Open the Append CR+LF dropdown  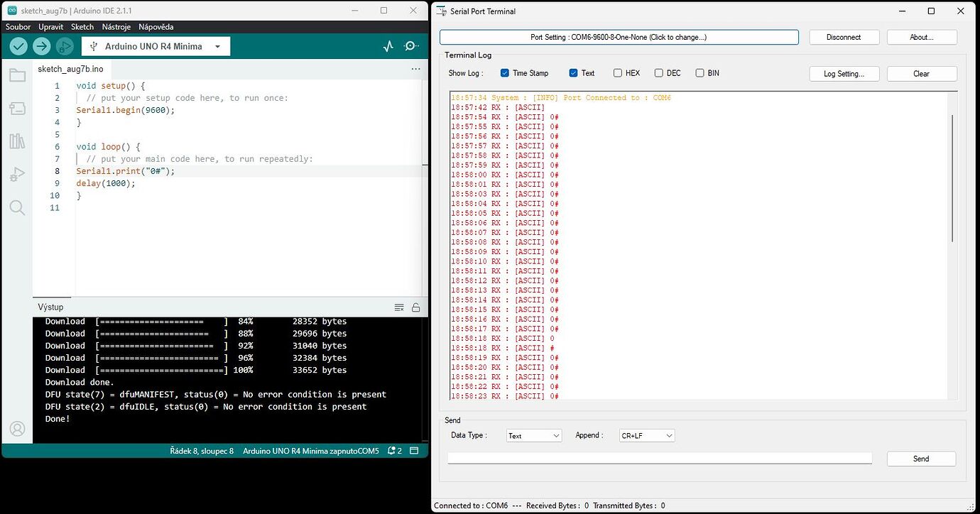647,436
